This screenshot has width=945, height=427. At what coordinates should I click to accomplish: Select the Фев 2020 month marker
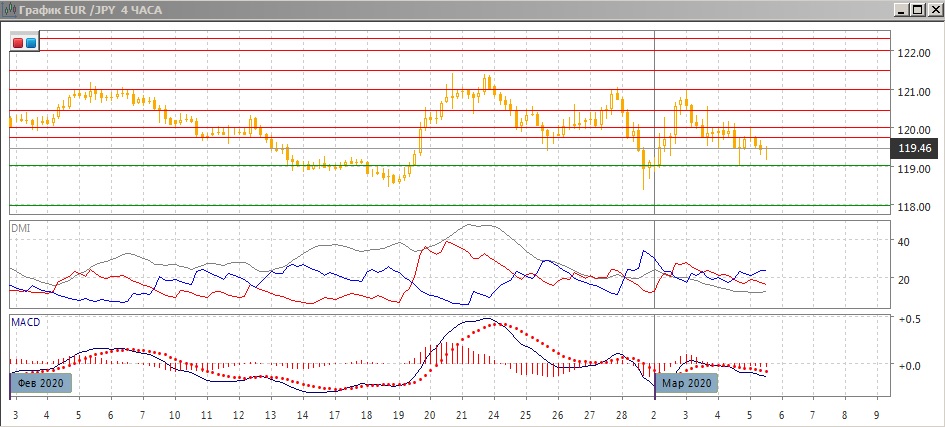pyautogui.click(x=42, y=383)
